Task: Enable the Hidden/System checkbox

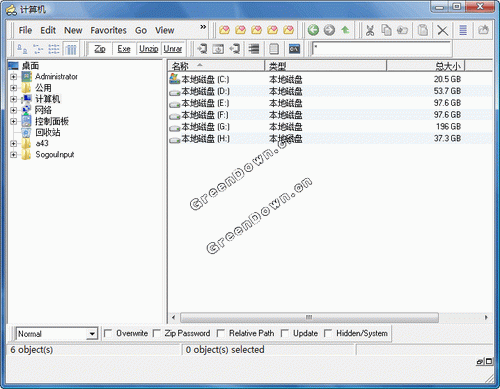Action: click(328, 333)
